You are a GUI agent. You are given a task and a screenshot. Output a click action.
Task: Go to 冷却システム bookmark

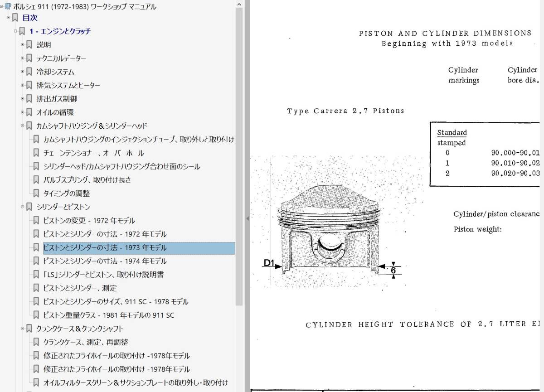(55, 72)
